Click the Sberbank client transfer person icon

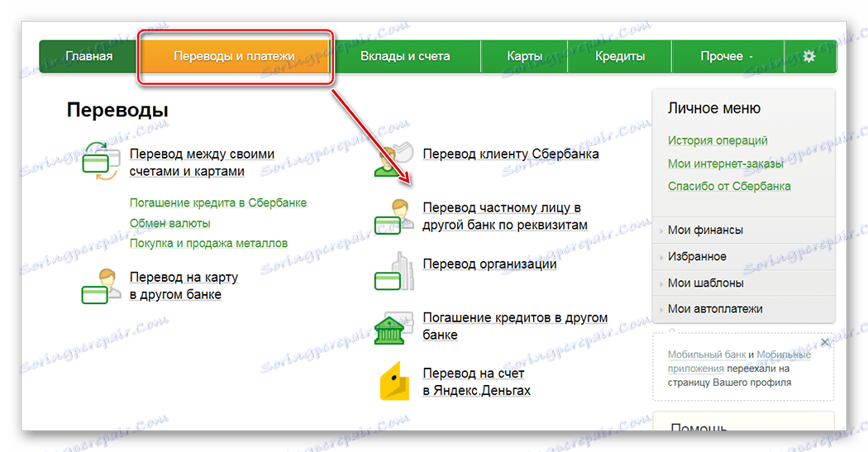393,159
